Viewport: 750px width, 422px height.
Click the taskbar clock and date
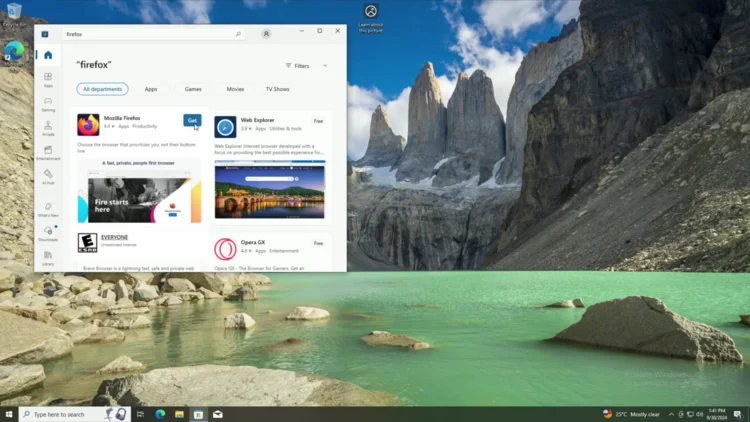pos(717,414)
